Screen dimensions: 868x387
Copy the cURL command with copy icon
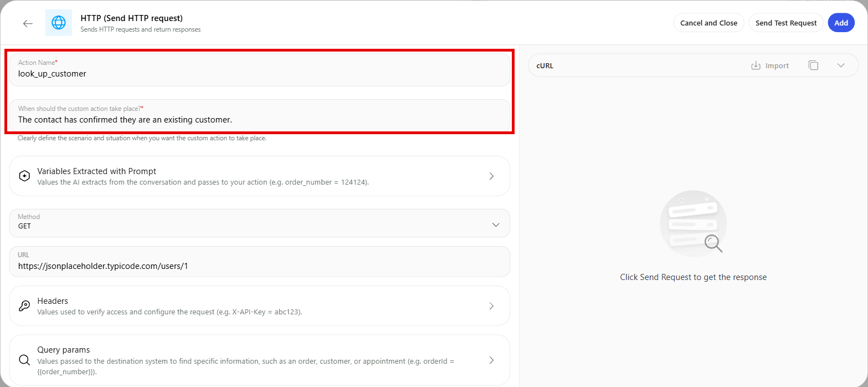pos(813,65)
